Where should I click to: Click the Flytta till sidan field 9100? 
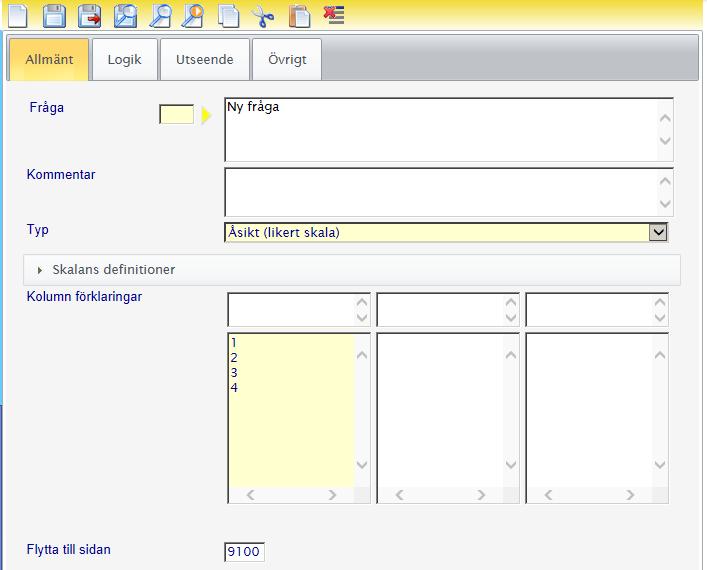(x=244, y=552)
